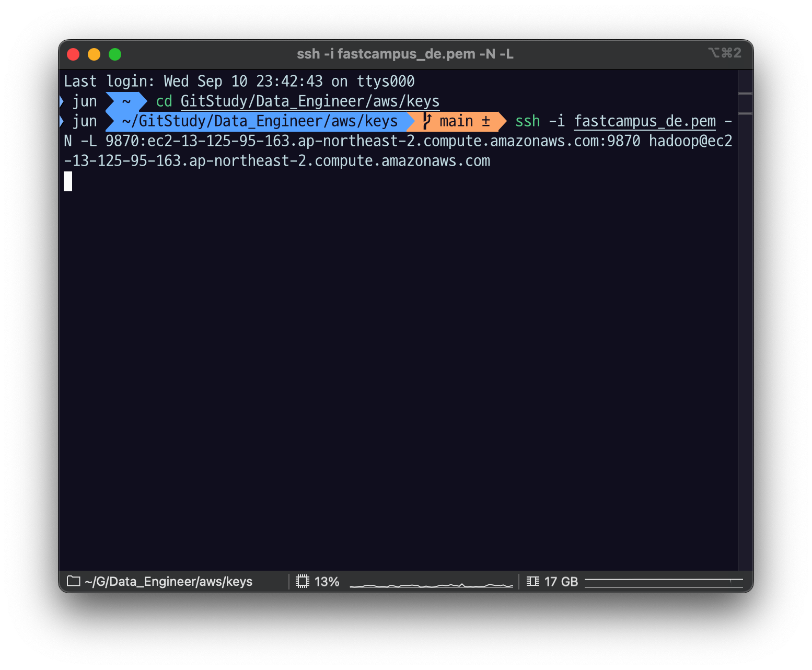812x670 pixels.
Task: Click the '9870:ec2-13-125-95-163' port forwarding text
Action: [198, 141]
